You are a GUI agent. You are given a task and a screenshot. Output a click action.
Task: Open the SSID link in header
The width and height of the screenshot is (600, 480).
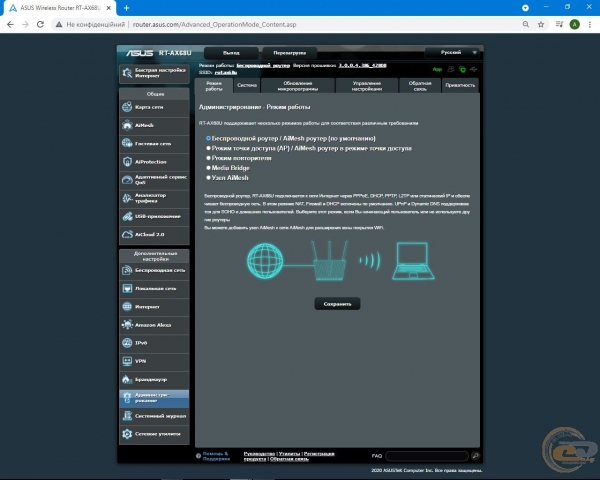[x=226, y=72]
